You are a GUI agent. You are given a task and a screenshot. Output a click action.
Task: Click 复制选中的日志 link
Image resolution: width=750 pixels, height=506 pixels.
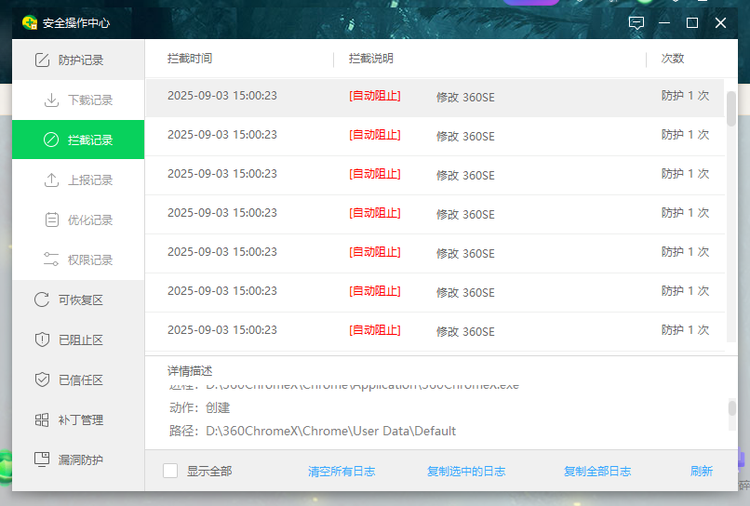(466, 471)
